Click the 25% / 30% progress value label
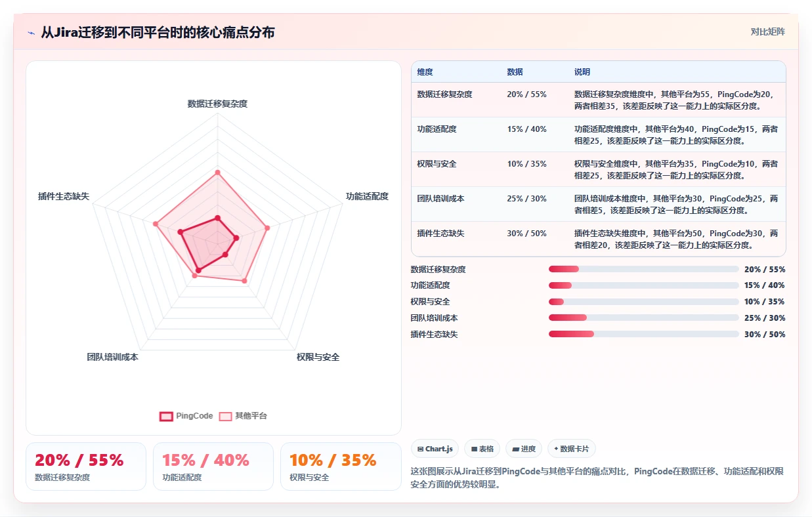 [765, 318]
